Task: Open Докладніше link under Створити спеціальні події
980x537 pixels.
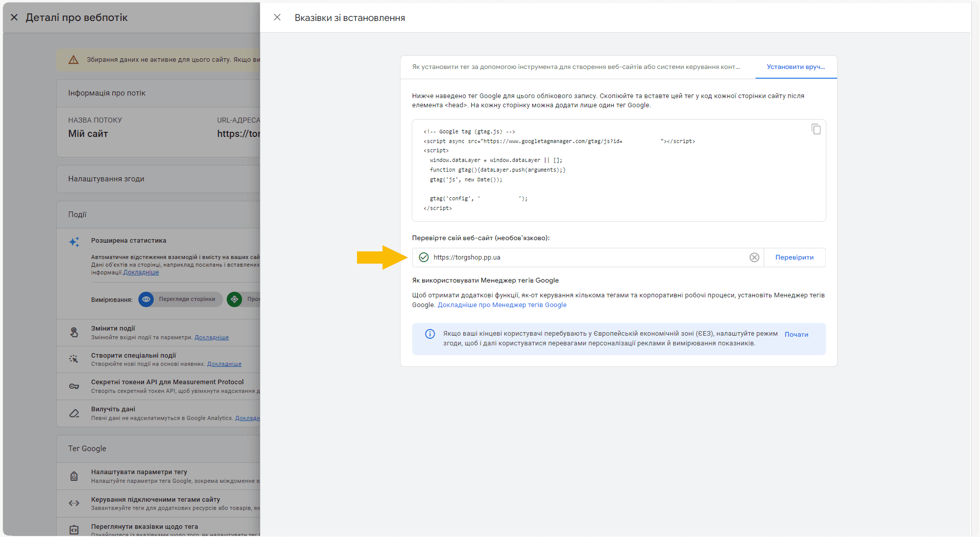Action: coord(224,364)
